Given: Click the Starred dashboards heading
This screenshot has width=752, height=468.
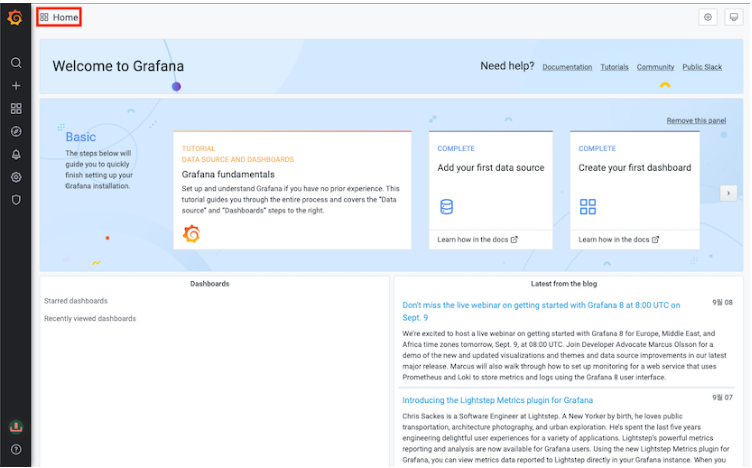Looking at the screenshot, I should (76, 301).
